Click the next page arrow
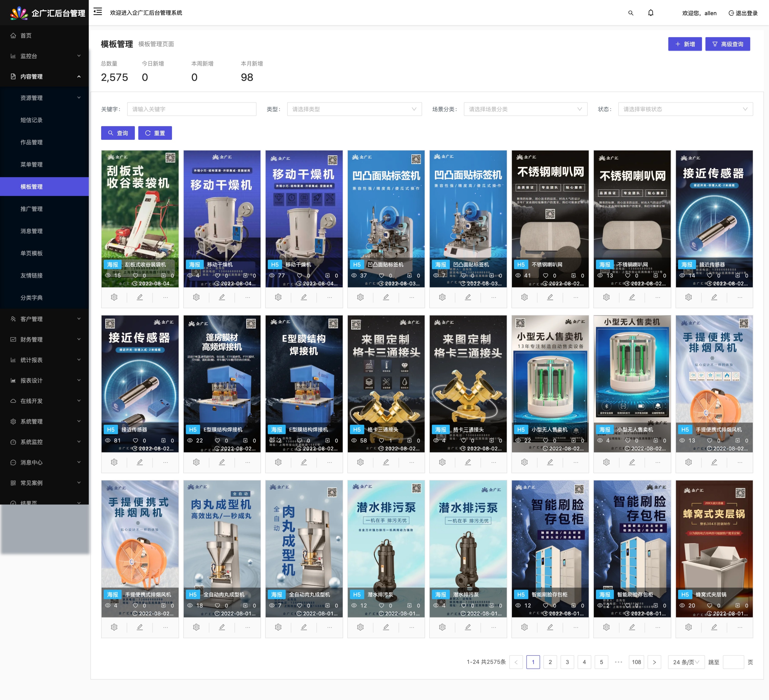This screenshot has width=769, height=700. pos(654,662)
